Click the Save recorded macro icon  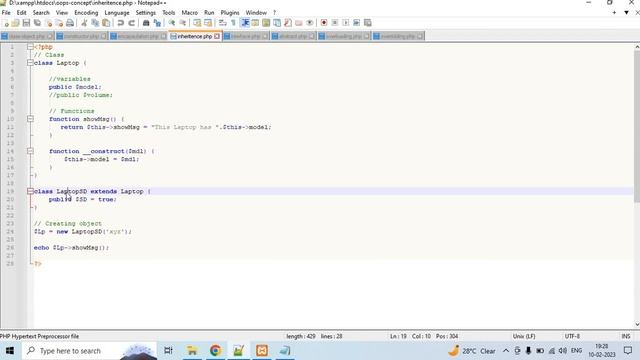pos(367,23)
